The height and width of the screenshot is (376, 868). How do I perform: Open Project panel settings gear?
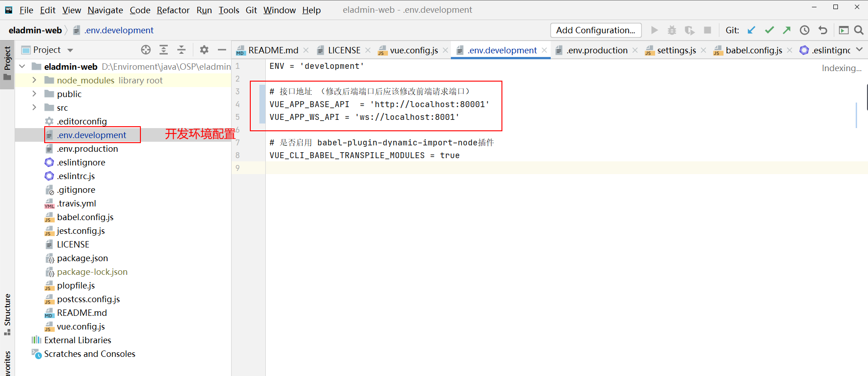[x=204, y=50]
